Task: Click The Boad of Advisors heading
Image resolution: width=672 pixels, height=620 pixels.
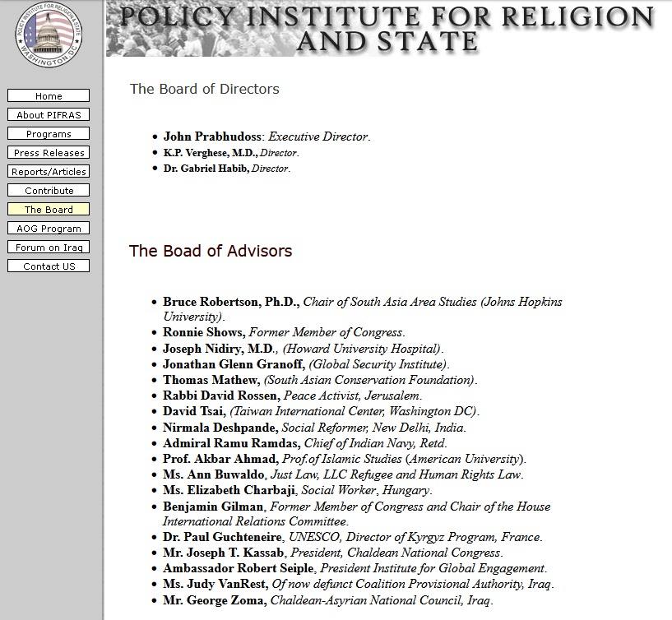Action: pyautogui.click(x=211, y=251)
